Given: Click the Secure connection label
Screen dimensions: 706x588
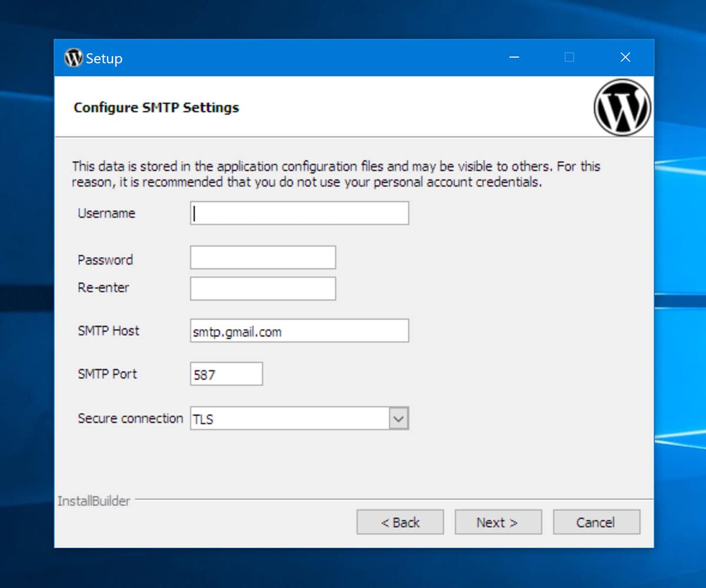Looking at the screenshot, I should (131, 418).
